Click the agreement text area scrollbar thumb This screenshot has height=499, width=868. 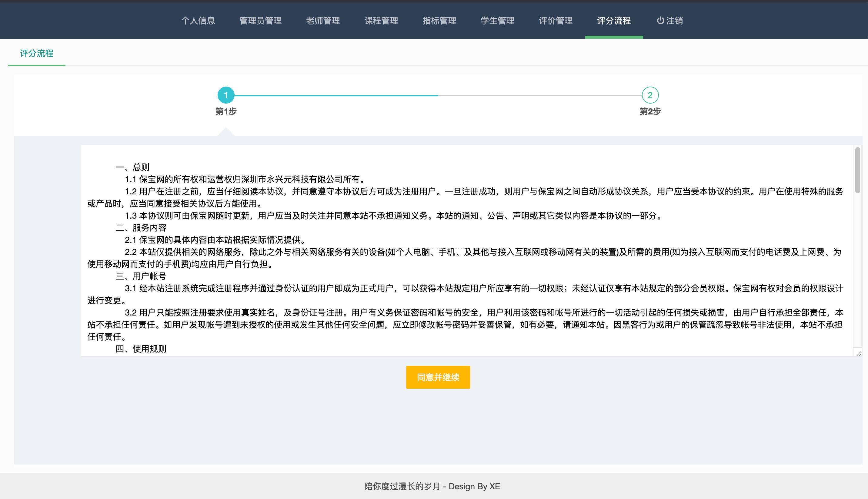pos(857,170)
